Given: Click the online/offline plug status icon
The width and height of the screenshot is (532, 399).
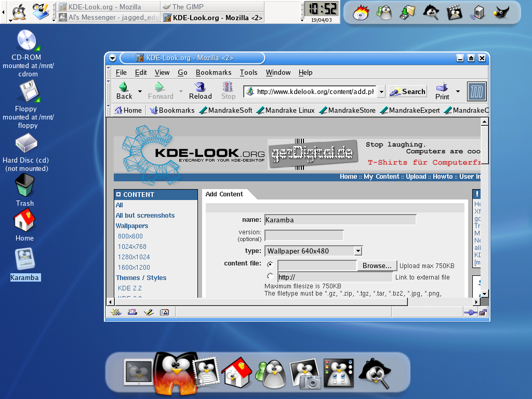Looking at the screenshot, I should point(471,312).
